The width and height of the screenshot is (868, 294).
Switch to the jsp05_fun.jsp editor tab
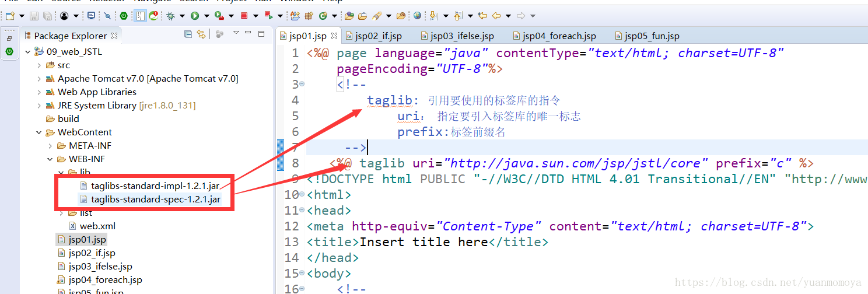coord(646,36)
